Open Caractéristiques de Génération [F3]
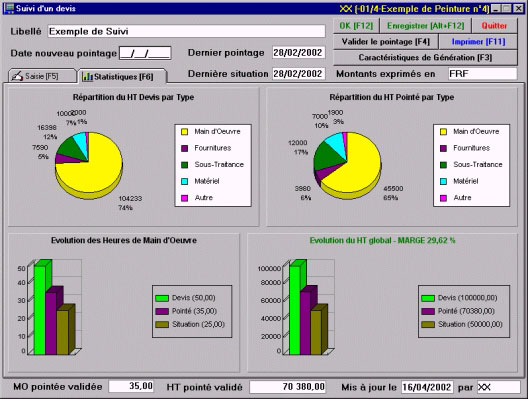This screenshot has height=399, width=528. [425, 58]
